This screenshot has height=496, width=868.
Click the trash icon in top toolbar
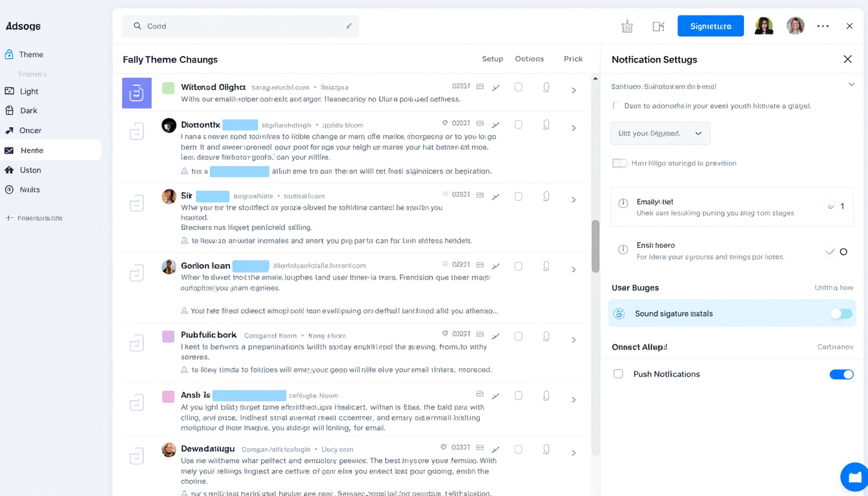627,26
